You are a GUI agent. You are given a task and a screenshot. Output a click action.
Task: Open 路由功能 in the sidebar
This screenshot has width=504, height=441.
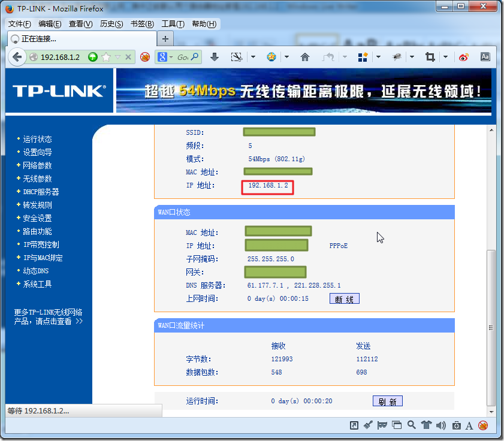coord(37,231)
